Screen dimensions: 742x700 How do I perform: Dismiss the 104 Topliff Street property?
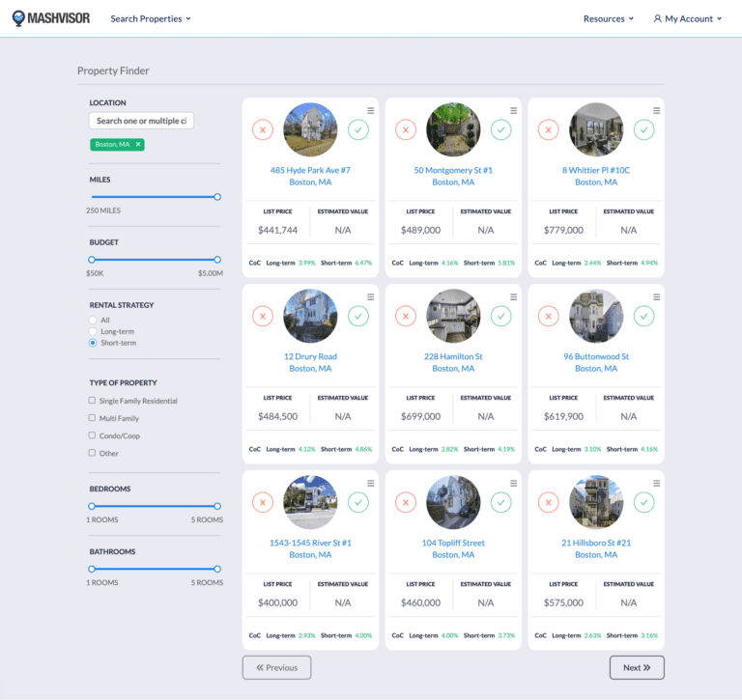tap(406, 502)
